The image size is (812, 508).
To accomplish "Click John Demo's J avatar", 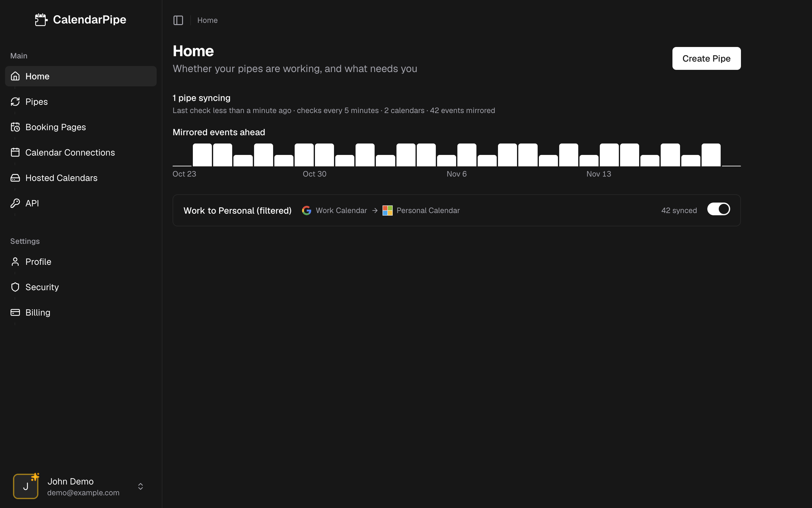I will (25, 486).
